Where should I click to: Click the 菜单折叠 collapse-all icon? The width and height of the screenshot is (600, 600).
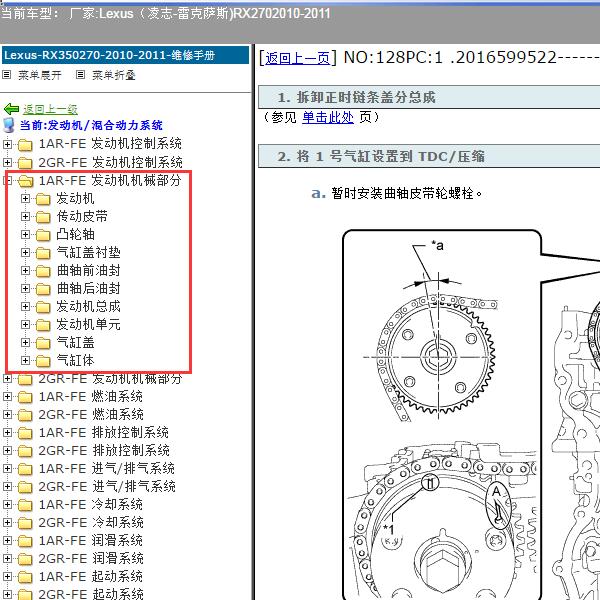point(80,74)
